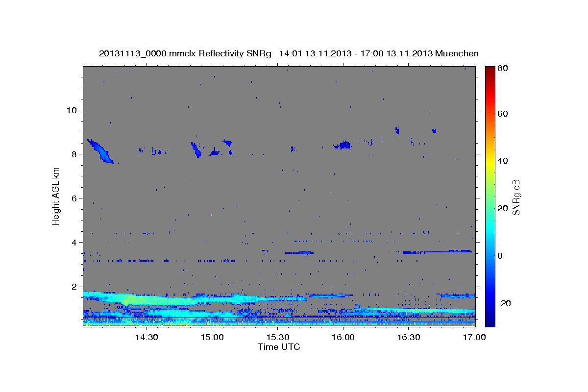Click the height tick label 4
Screen dimensions: 588x392
(x=73, y=242)
